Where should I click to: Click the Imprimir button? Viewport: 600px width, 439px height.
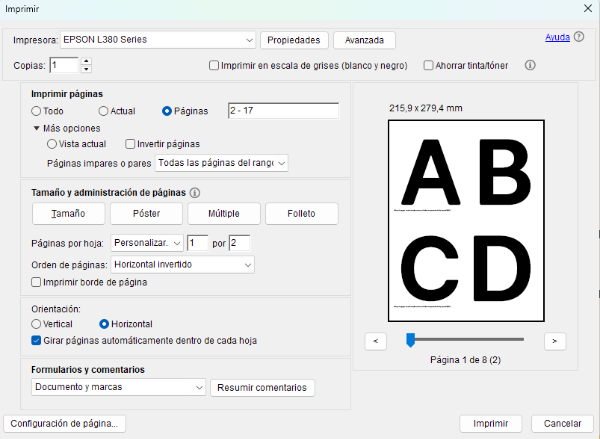click(490, 423)
